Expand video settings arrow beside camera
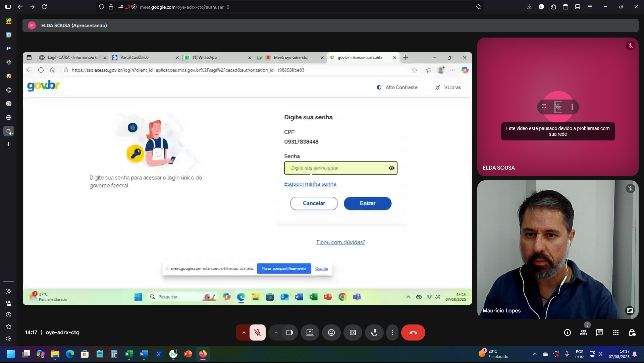 (x=276, y=332)
